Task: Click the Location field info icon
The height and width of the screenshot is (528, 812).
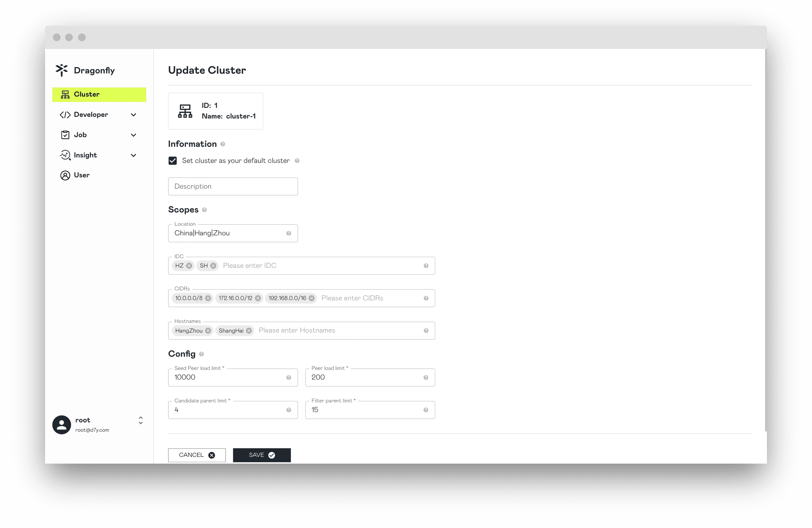Action: tap(289, 233)
